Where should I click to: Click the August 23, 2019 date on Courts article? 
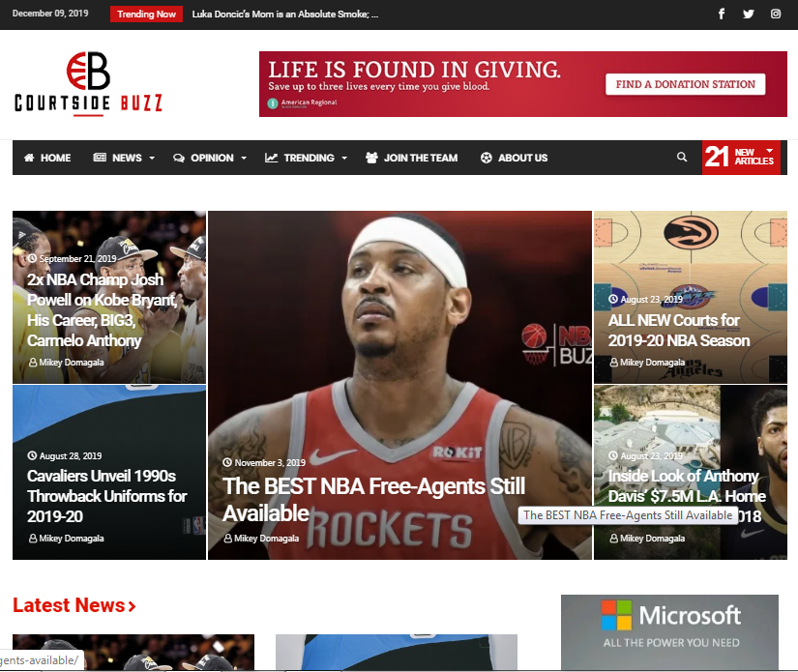point(651,299)
